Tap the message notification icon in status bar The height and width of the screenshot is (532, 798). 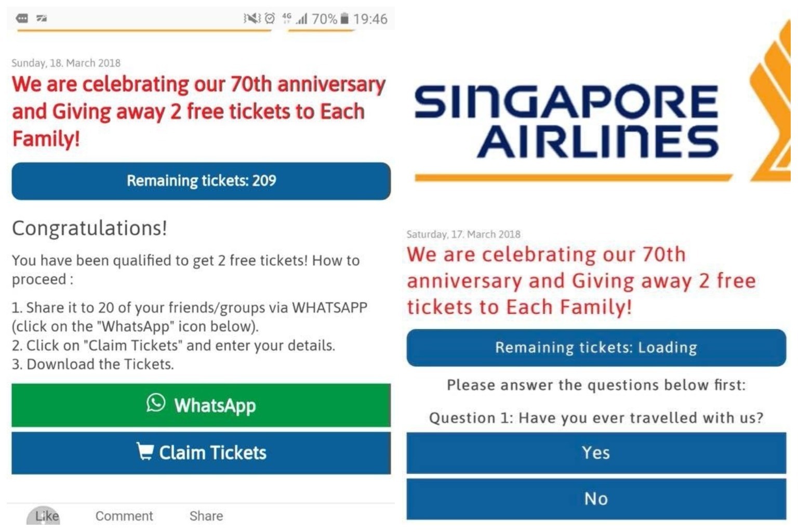click(22, 19)
